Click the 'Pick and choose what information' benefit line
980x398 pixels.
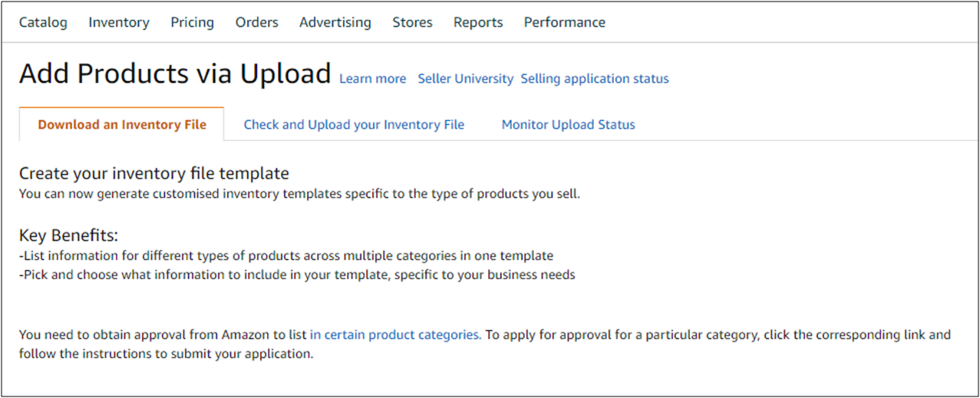point(297,275)
